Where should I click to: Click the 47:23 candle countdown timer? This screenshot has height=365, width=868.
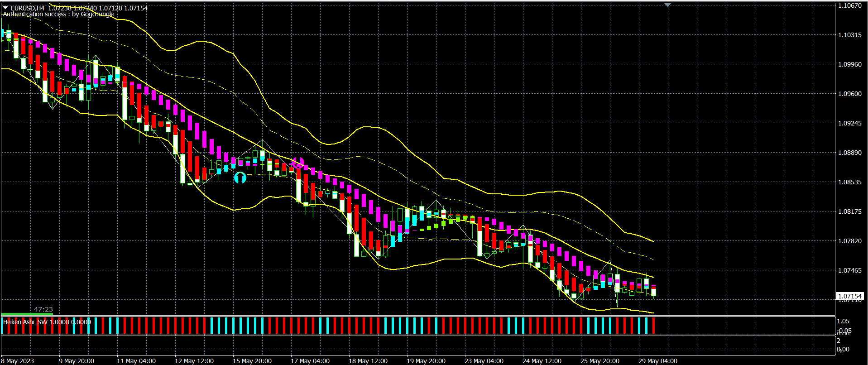click(x=43, y=309)
